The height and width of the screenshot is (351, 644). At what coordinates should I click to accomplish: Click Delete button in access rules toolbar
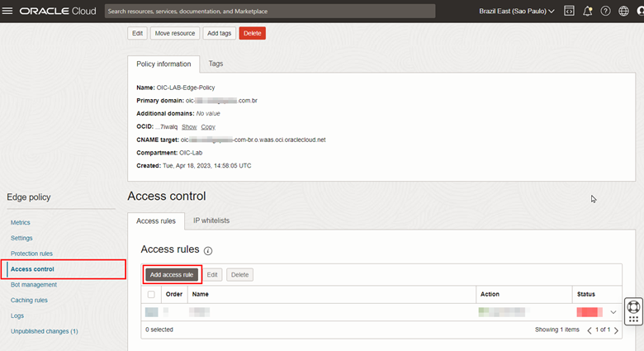pos(239,274)
